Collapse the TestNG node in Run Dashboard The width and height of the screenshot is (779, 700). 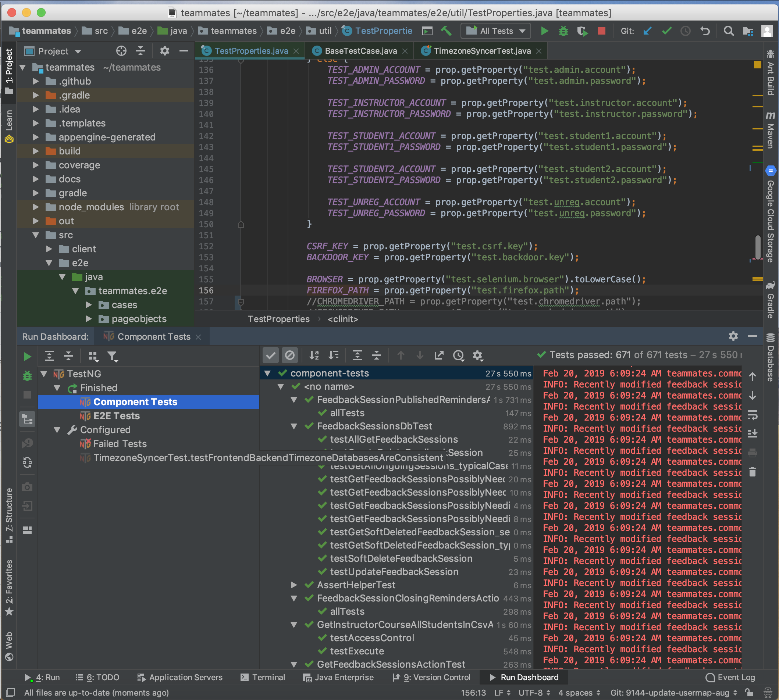click(x=44, y=374)
